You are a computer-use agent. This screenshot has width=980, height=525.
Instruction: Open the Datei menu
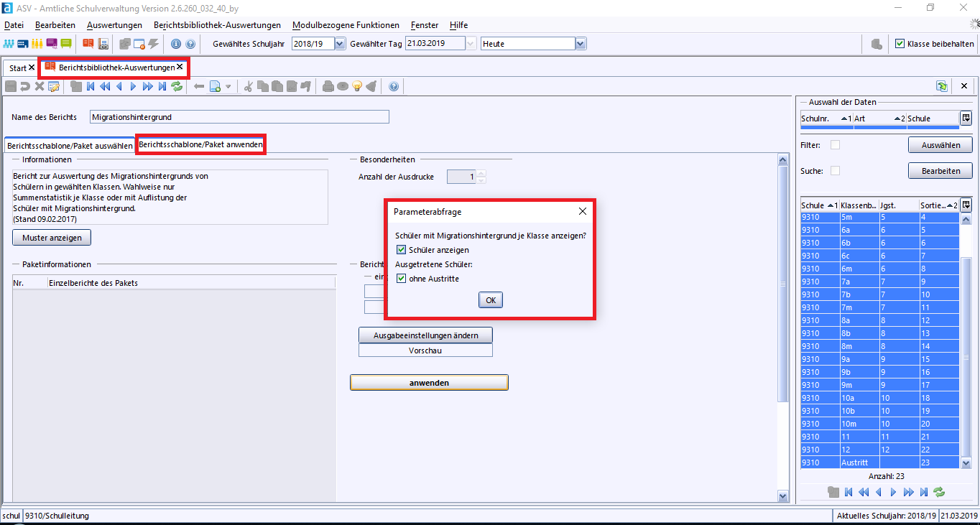pyautogui.click(x=14, y=25)
